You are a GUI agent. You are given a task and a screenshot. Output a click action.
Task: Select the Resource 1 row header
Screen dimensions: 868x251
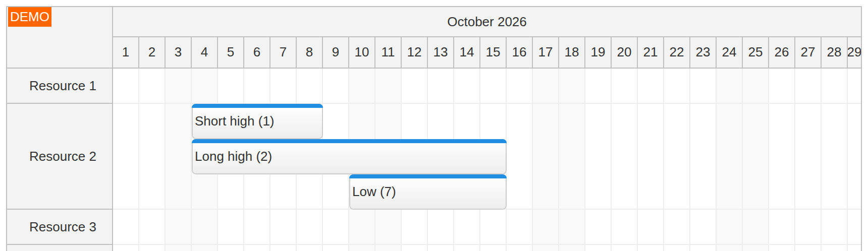coord(60,86)
